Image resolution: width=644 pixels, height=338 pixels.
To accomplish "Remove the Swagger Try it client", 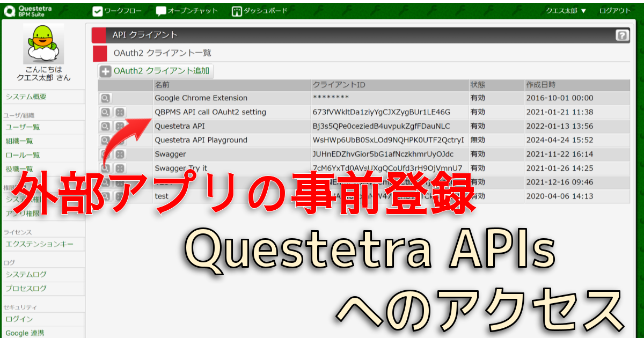I will point(120,168).
